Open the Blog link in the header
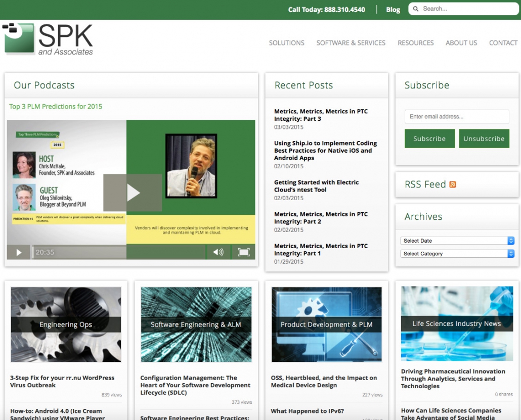This screenshot has height=420, width=521. coord(393,9)
